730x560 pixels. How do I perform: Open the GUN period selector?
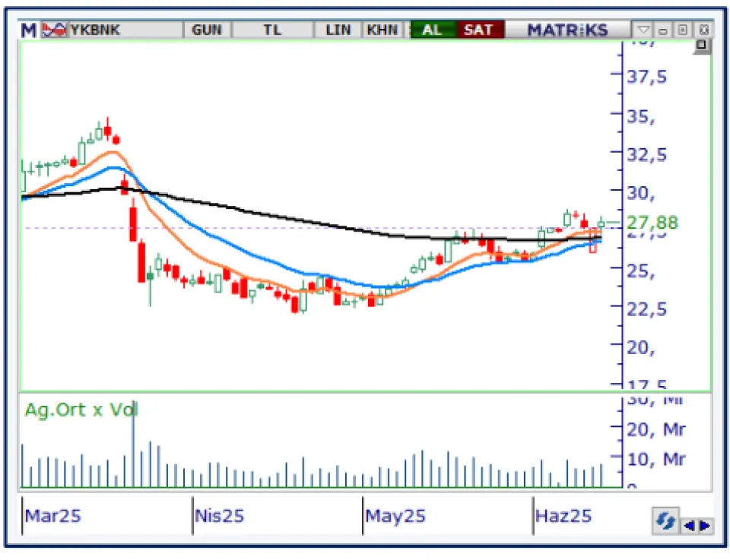pos(207,30)
